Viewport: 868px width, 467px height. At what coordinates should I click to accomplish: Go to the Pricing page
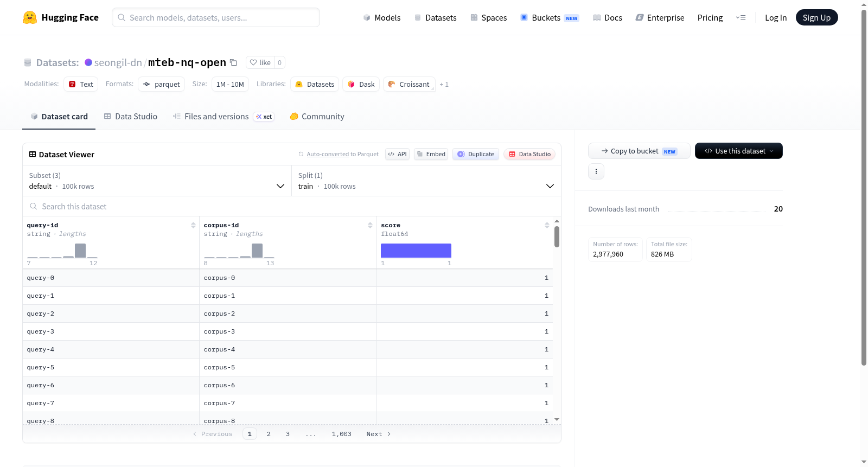[710, 17]
